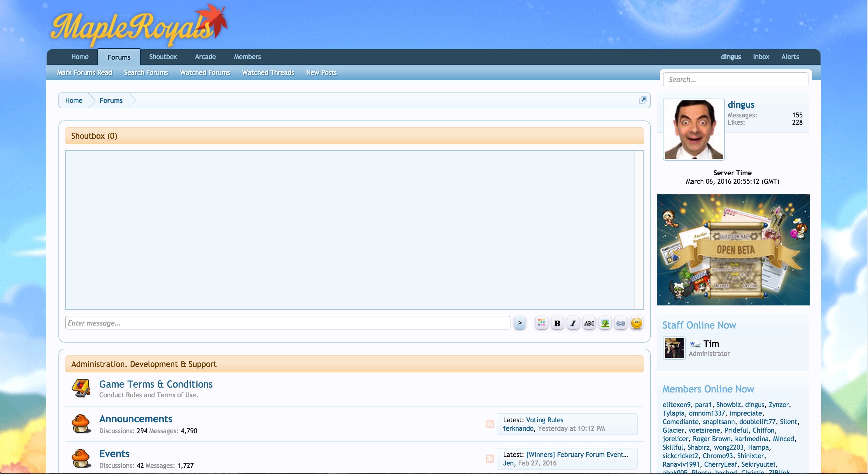Click Administration. Development & Support category header
Viewport: 868px width, 474px height.
tap(354, 364)
